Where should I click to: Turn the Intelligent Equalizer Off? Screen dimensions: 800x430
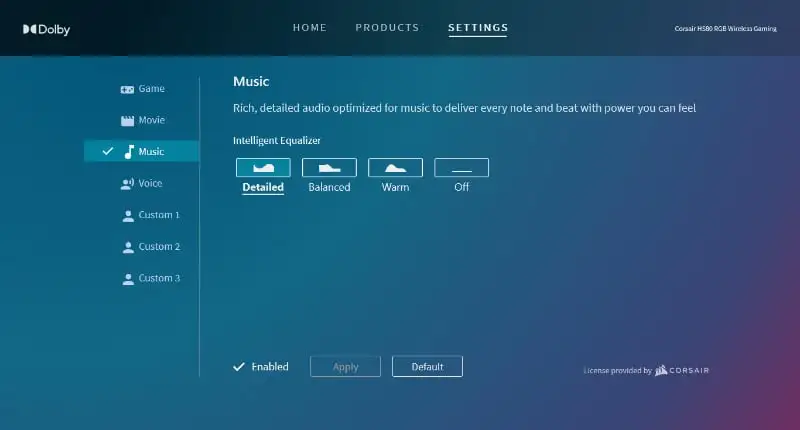tap(461, 168)
